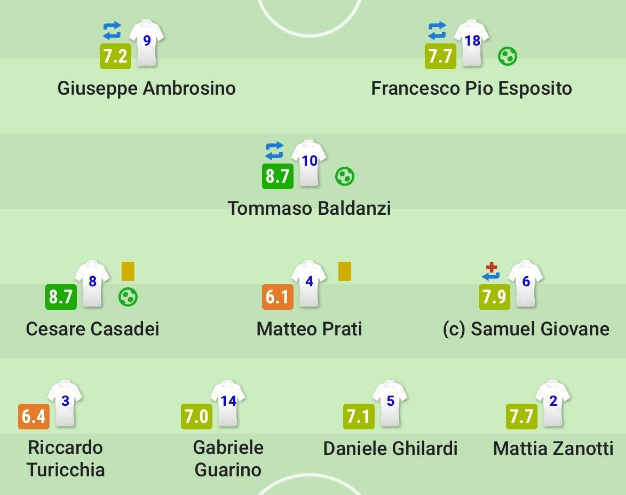Click Francesco Pio Esposito's substitution arrows icon

click(437, 31)
